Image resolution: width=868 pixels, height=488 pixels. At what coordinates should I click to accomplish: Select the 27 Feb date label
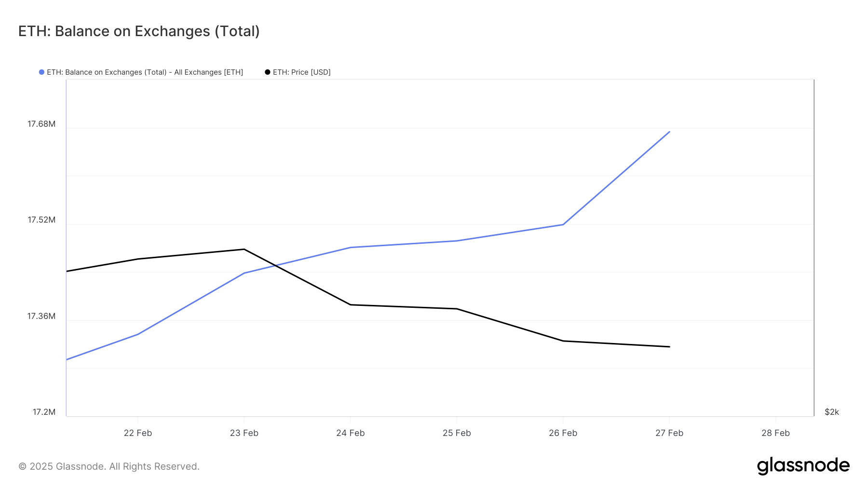tap(669, 433)
